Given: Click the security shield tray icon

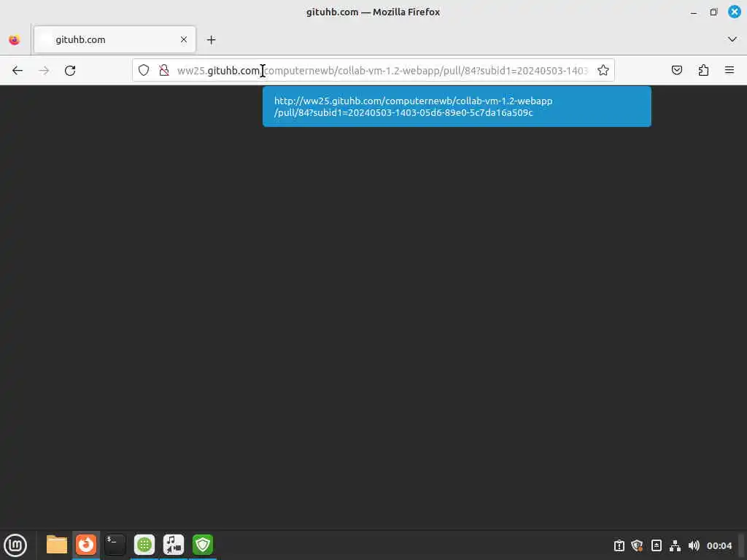Looking at the screenshot, I should click(x=637, y=545).
